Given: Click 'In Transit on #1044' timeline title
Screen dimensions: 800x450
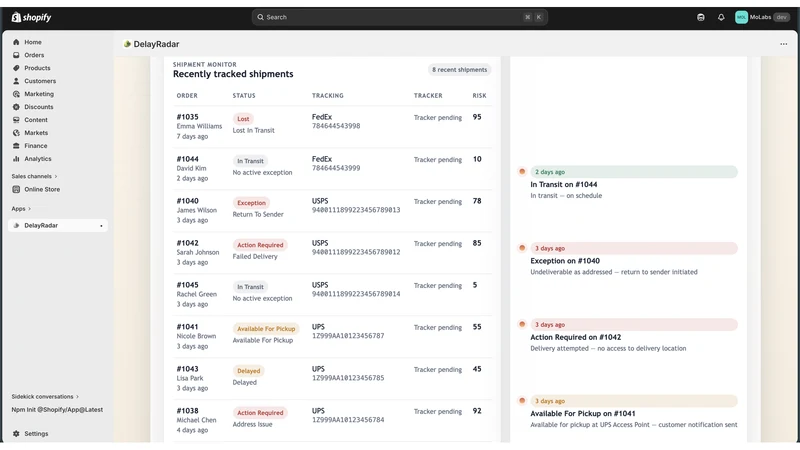Looking at the screenshot, I should (x=564, y=185).
